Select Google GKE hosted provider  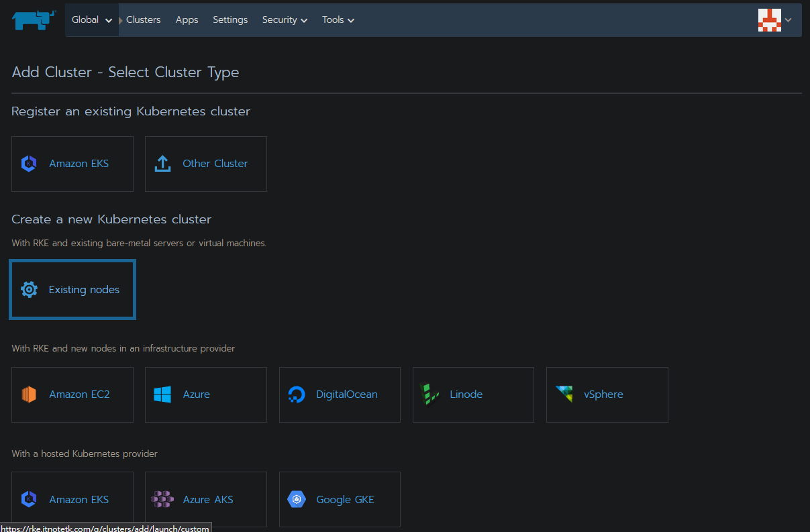click(340, 499)
